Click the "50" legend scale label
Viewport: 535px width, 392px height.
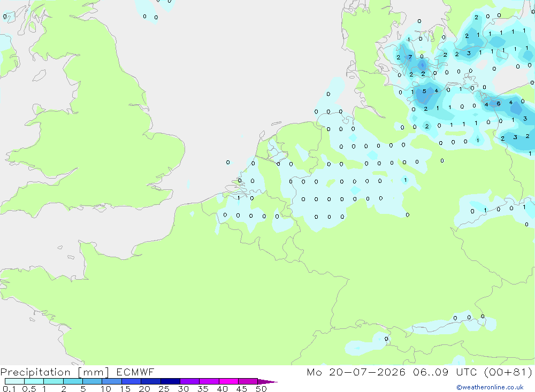(x=261, y=389)
